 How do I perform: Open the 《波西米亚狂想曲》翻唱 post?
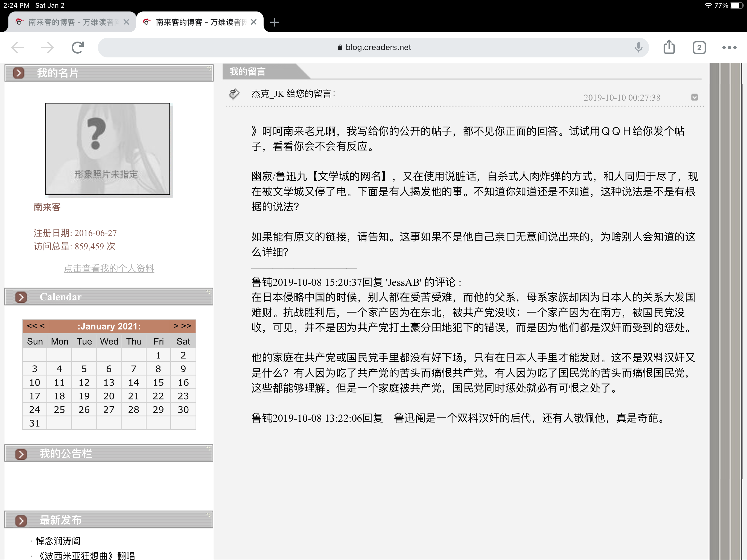pyautogui.click(x=85, y=556)
